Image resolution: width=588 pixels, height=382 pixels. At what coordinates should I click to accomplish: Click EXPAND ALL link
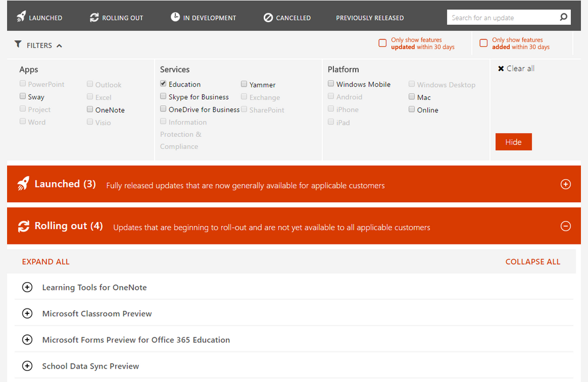(46, 262)
